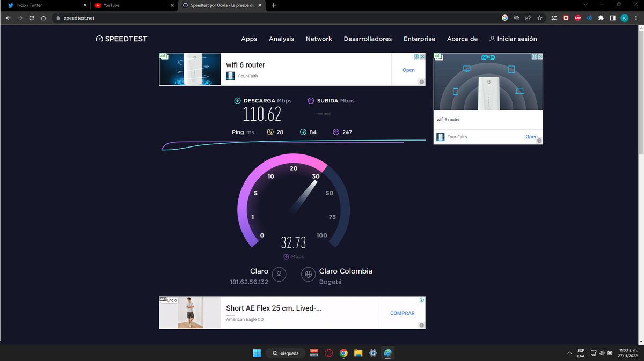This screenshot has width=644, height=361.
Task: Click the browser home button
Action: point(43,18)
